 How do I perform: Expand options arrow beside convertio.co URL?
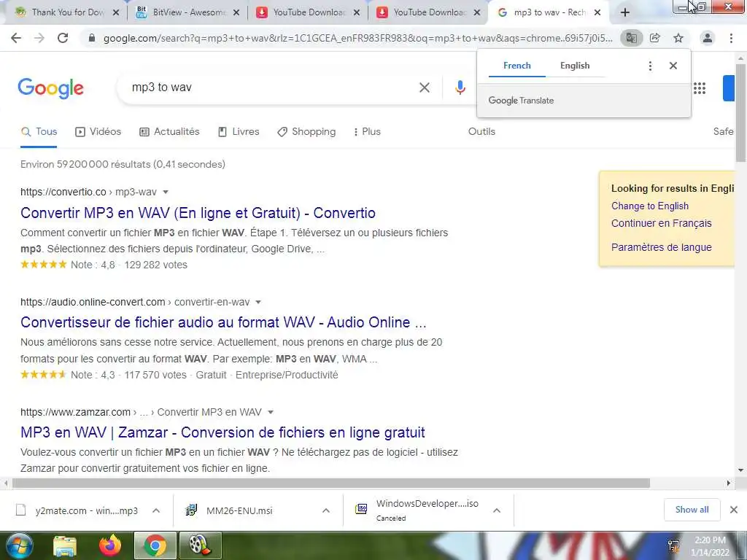166,192
